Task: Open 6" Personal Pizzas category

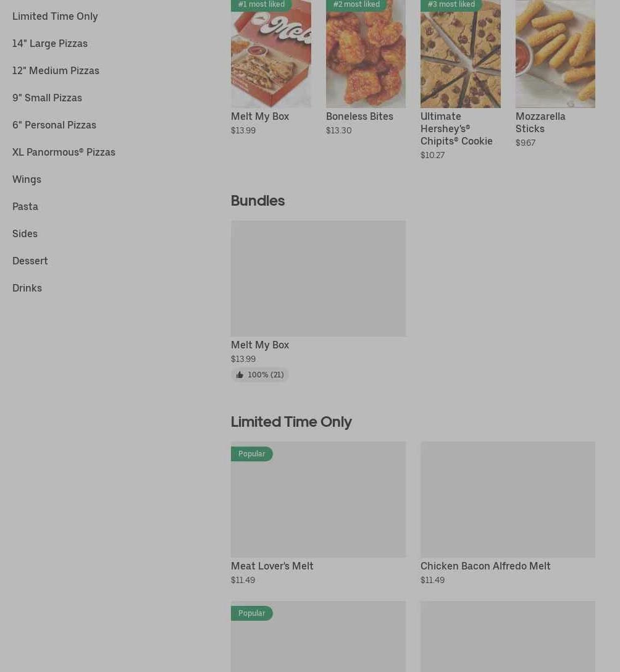Action: pos(54,125)
